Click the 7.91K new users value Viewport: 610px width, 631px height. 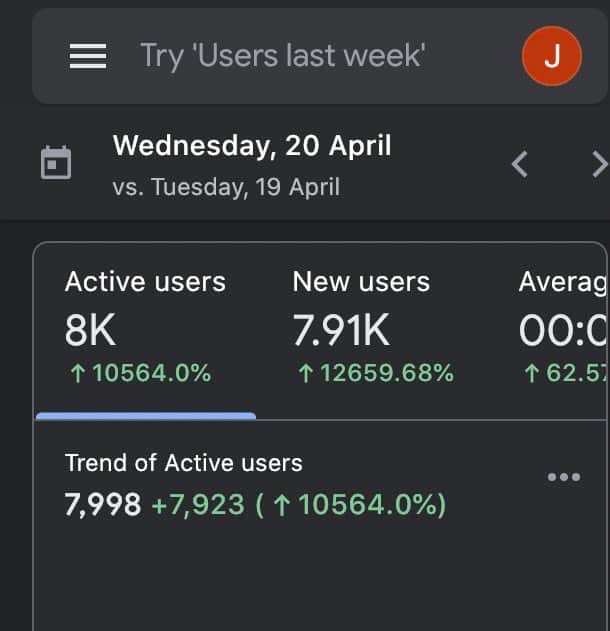[x=341, y=330]
